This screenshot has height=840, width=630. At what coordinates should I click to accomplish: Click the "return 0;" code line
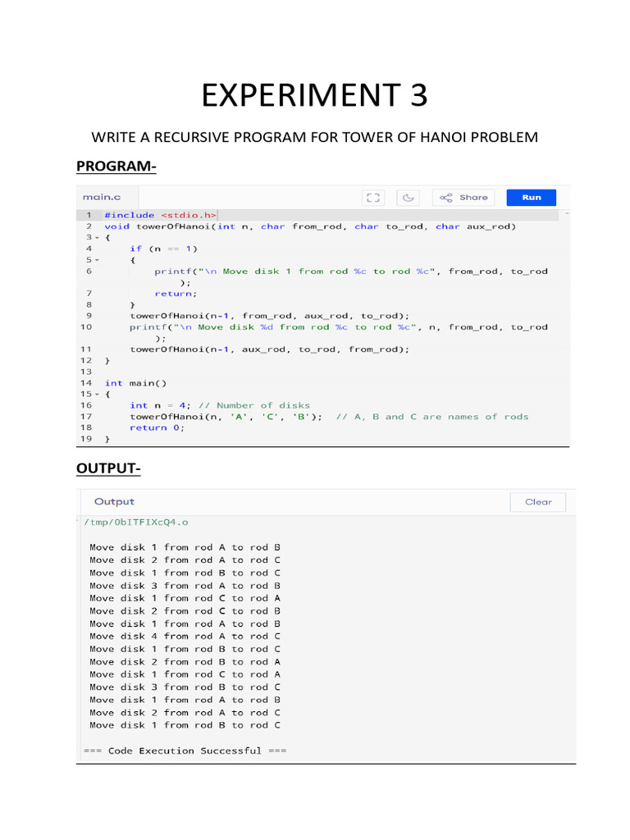(x=157, y=427)
